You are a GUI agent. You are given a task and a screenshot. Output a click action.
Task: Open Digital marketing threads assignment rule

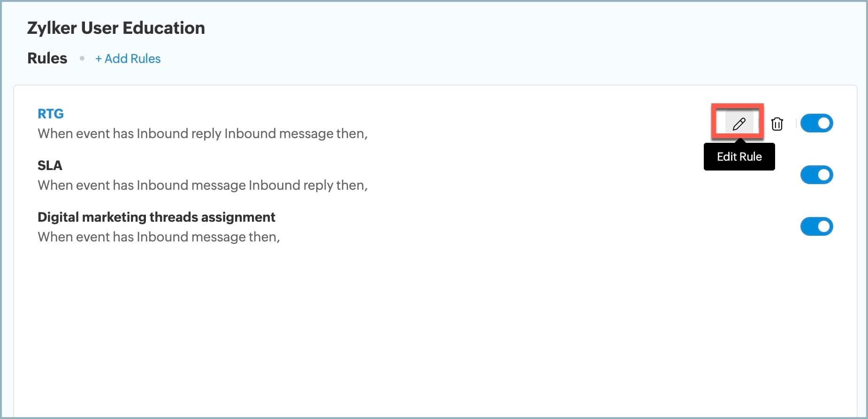pos(156,217)
